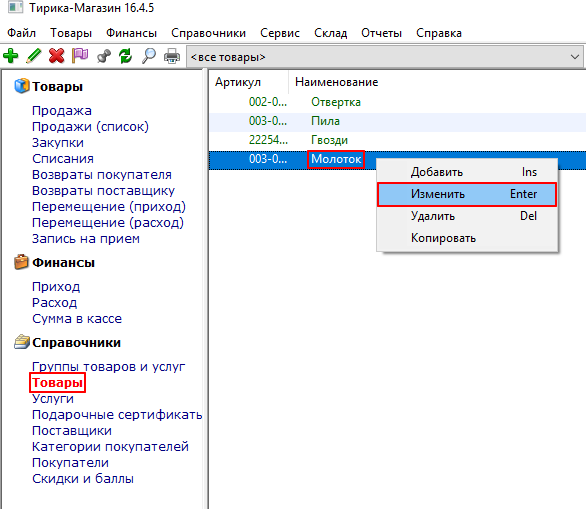Open Сумма в кассе link

tap(77, 319)
